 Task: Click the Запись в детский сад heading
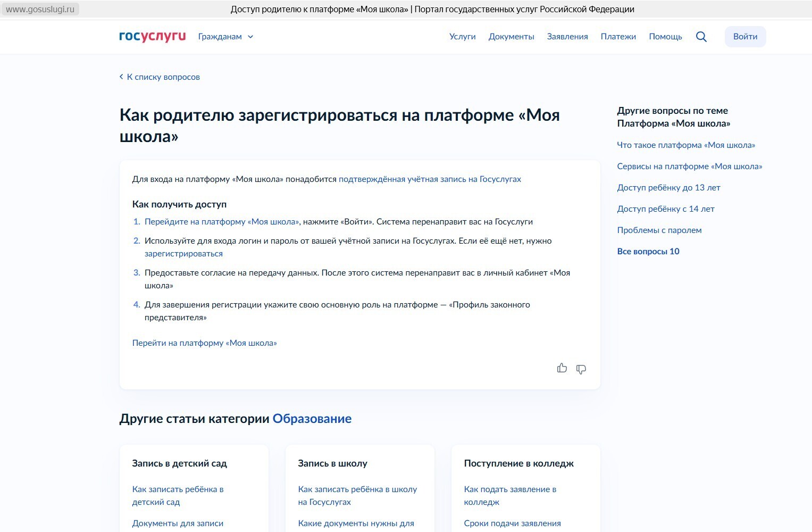pos(179,463)
